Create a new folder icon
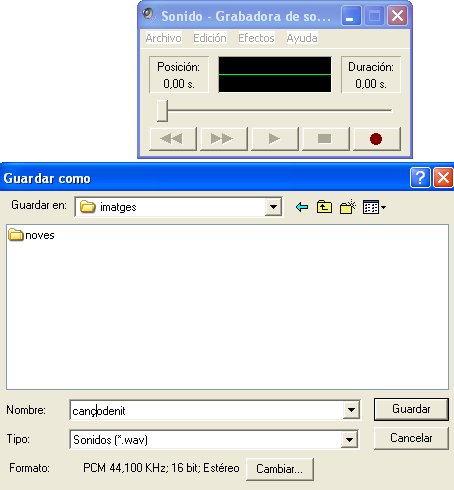Screen dimensions: 454x490 coord(348,207)
